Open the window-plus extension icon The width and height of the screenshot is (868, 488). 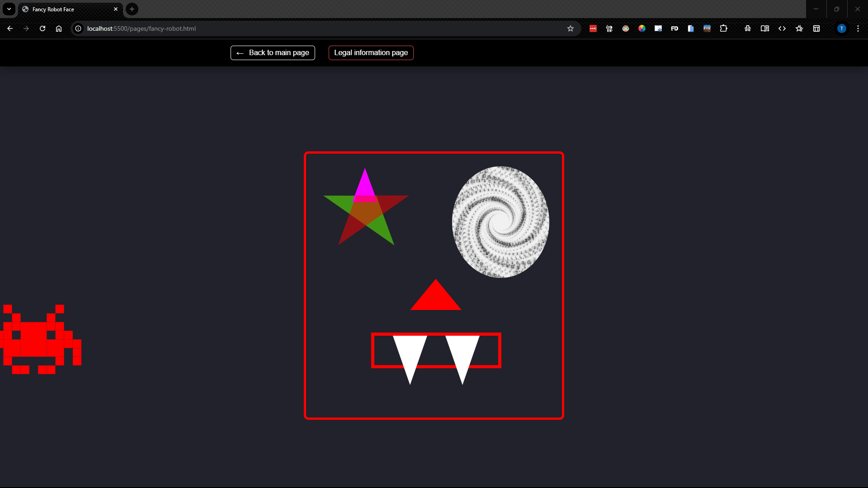(658, 28)
